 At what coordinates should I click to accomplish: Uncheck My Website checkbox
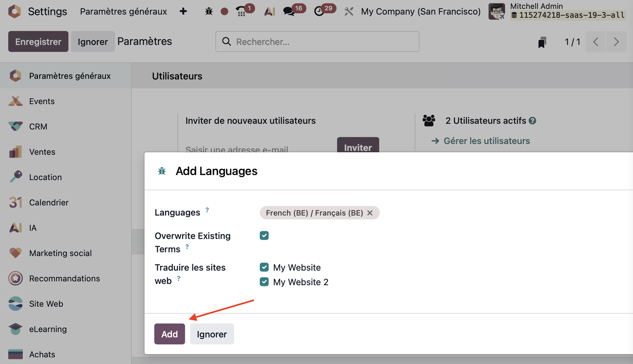[264, 267]
